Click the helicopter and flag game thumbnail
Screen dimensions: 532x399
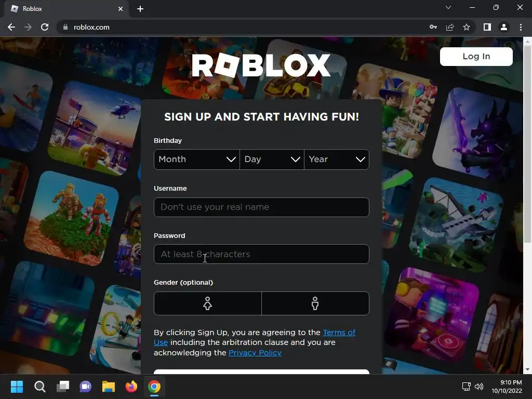[95, 127]
